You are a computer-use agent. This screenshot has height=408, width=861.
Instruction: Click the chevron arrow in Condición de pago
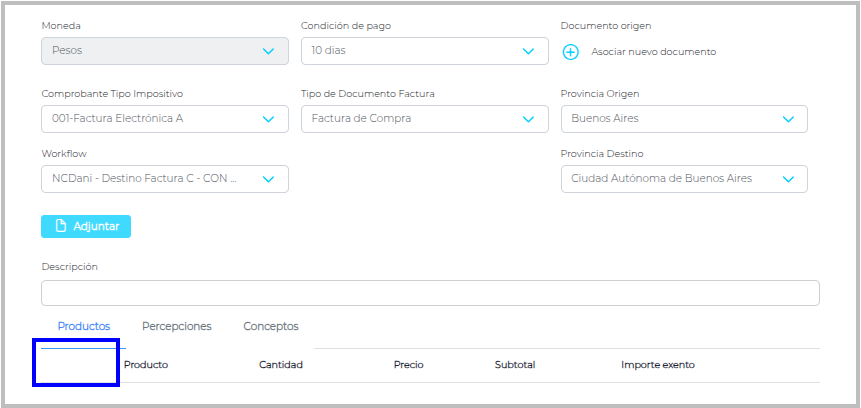coord(528,51)
